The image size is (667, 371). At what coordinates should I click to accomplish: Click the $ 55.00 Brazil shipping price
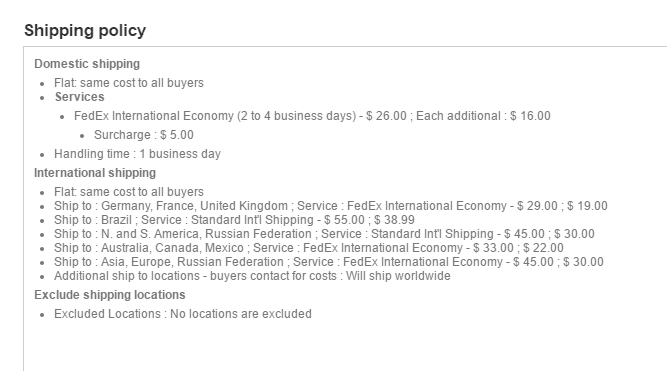coord(344,220)
